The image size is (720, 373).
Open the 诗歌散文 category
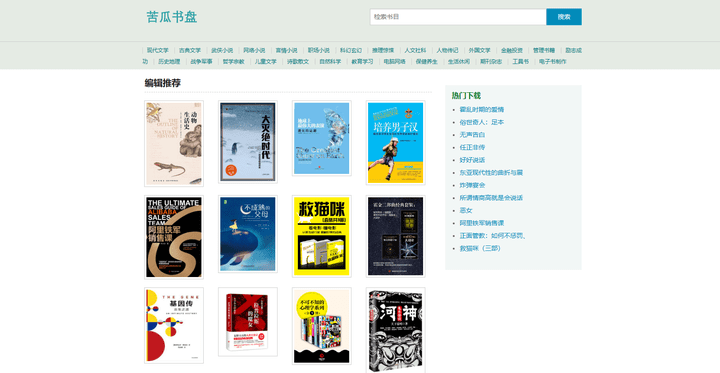298,62
